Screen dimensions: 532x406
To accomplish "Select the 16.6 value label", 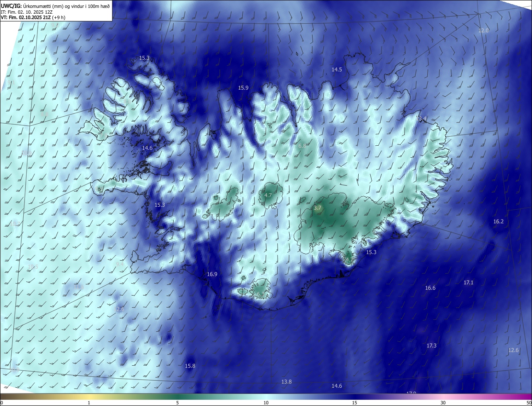I will click(430, 288).
